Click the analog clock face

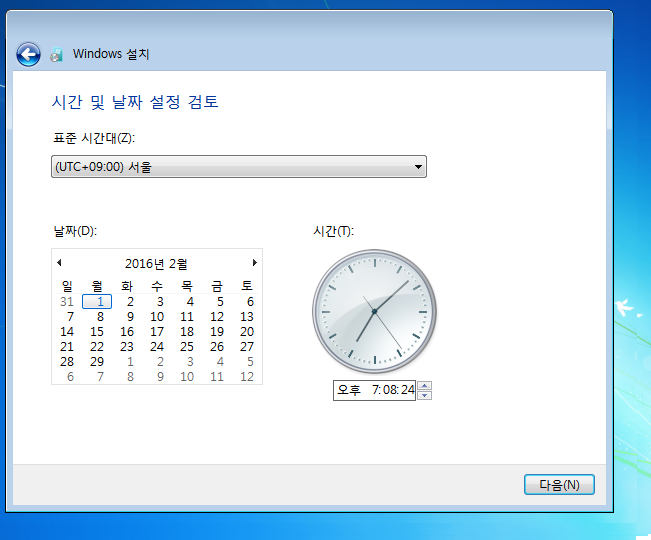[x=374, y=311]
